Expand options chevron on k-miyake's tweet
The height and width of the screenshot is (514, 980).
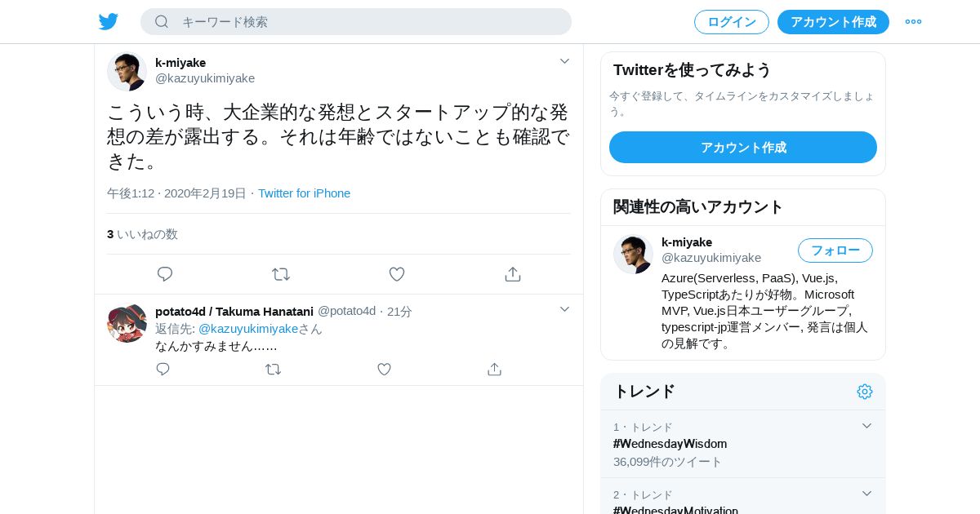(564, 61)
